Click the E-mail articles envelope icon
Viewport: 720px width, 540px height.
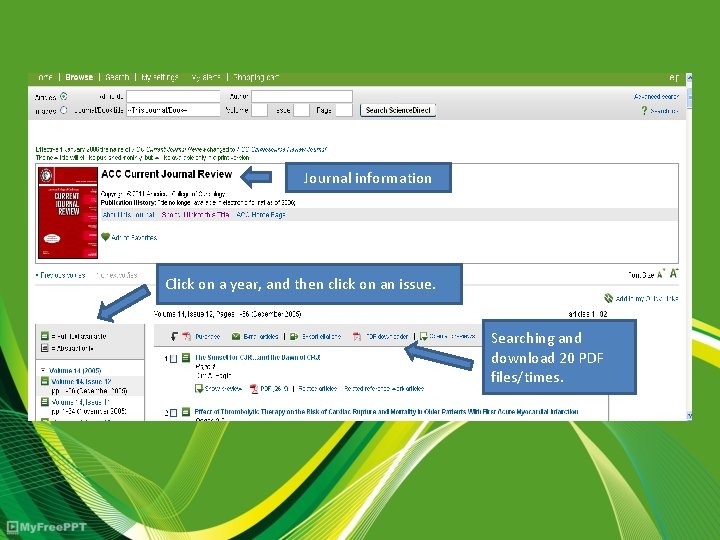(236, 337)
